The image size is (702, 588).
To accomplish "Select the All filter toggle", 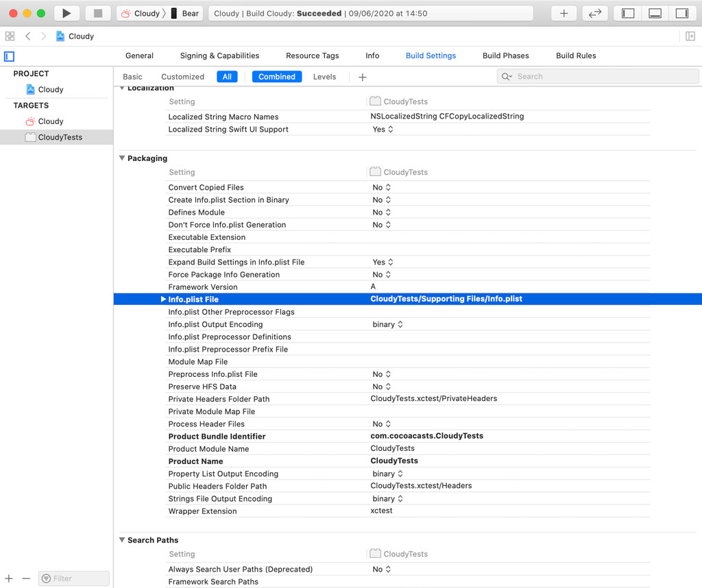I will click(227, 77).
